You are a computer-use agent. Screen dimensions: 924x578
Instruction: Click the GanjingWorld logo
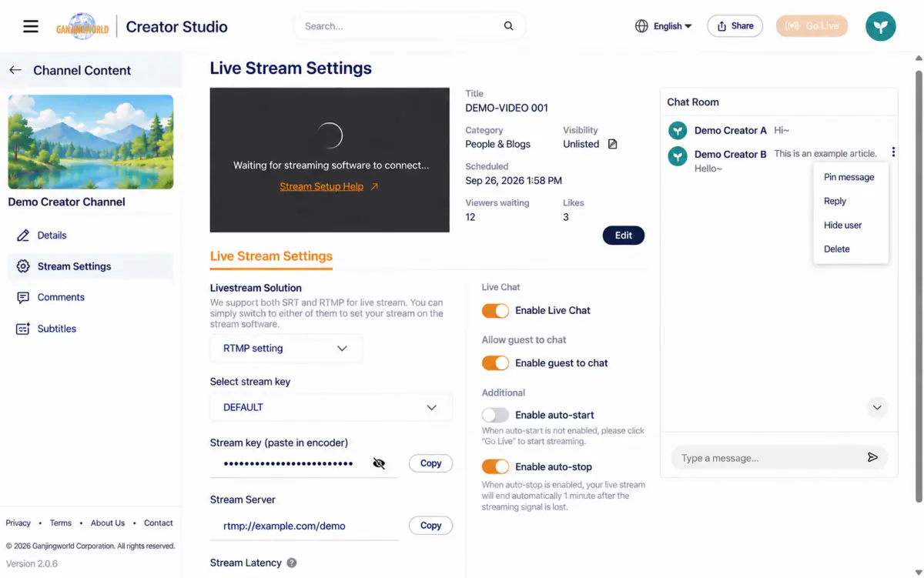pyautogui.click(x=82, y=27)
